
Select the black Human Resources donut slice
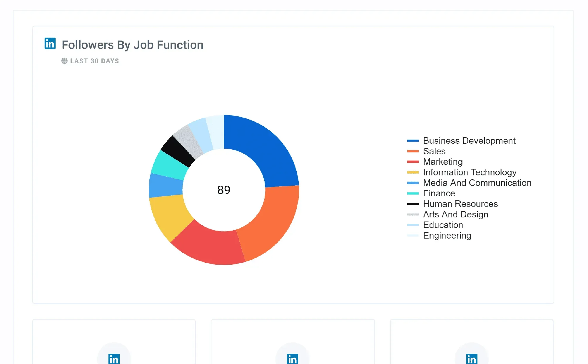click(x=178, y=152)
